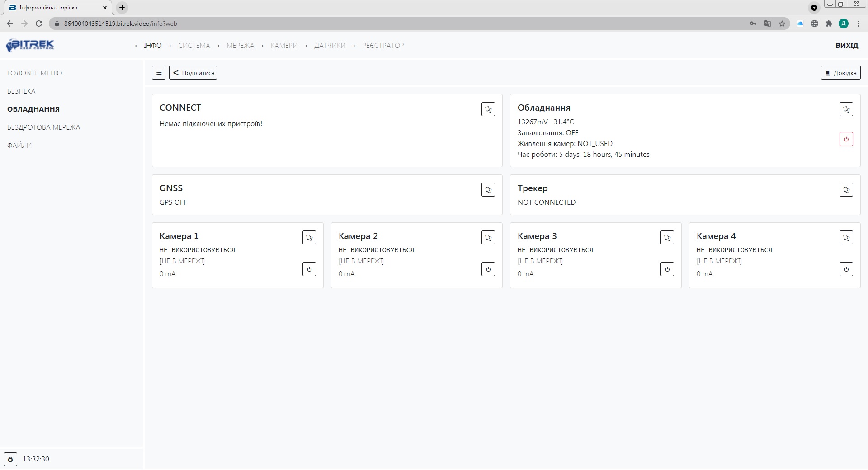Click the top icon in Обладнання card
The width and height of the screenshot is (868, 470).
click(846, 109)
